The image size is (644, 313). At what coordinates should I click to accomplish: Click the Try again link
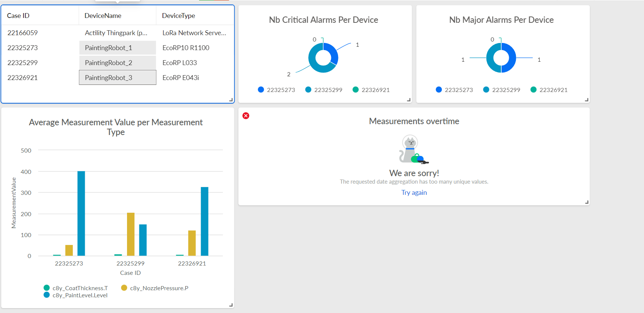coord(414,193)
